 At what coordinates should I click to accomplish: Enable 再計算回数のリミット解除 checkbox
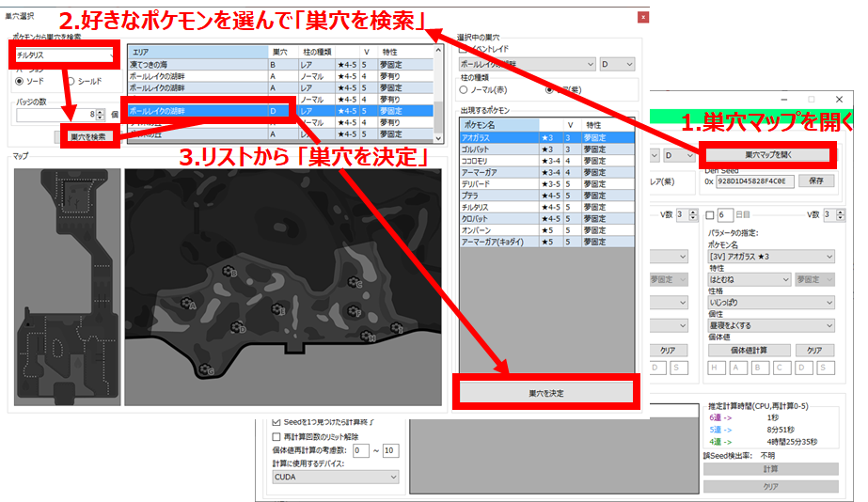276,436
